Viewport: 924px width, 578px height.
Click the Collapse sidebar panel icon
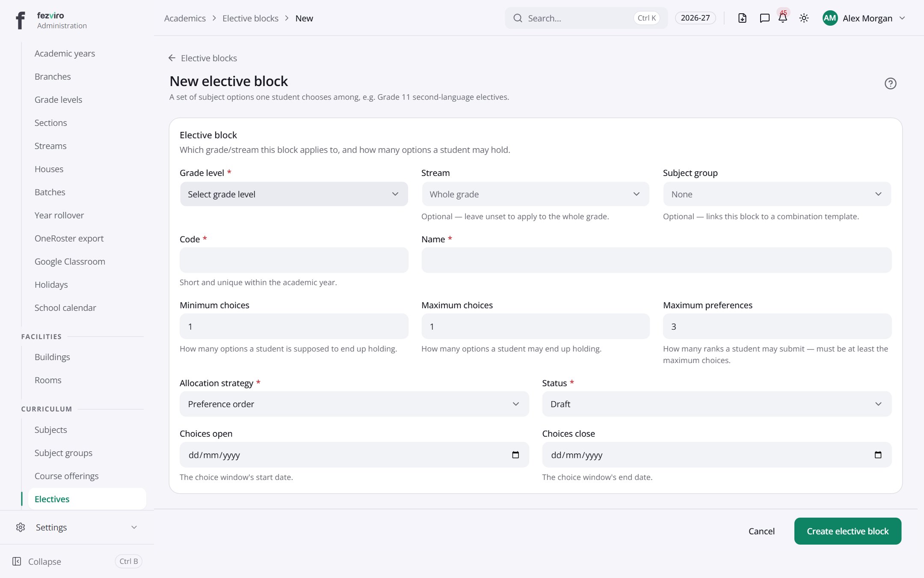pyautogui.click(x=17, y=561)
